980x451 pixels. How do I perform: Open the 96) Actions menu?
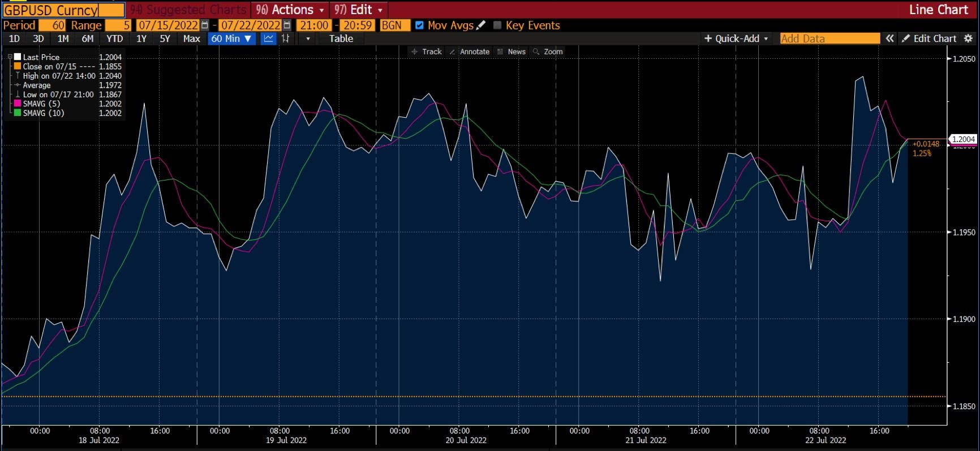(x=290, y=10)
